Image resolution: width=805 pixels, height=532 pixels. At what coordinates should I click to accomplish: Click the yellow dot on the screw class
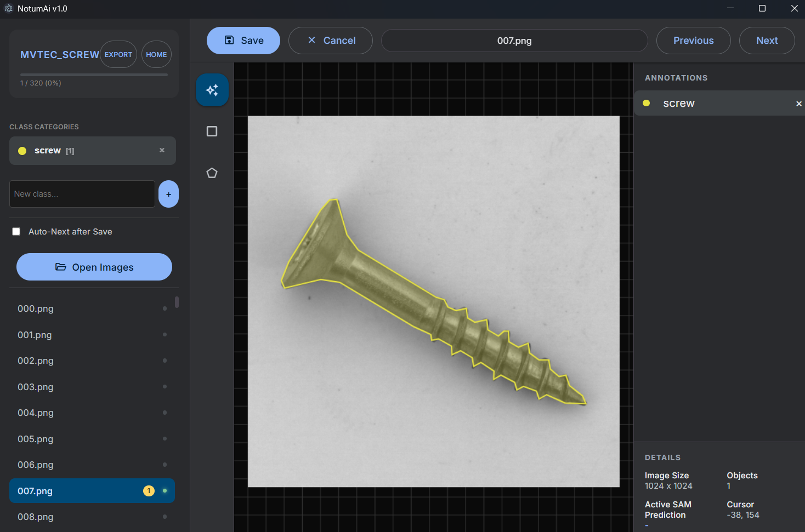tap(22, 151)
